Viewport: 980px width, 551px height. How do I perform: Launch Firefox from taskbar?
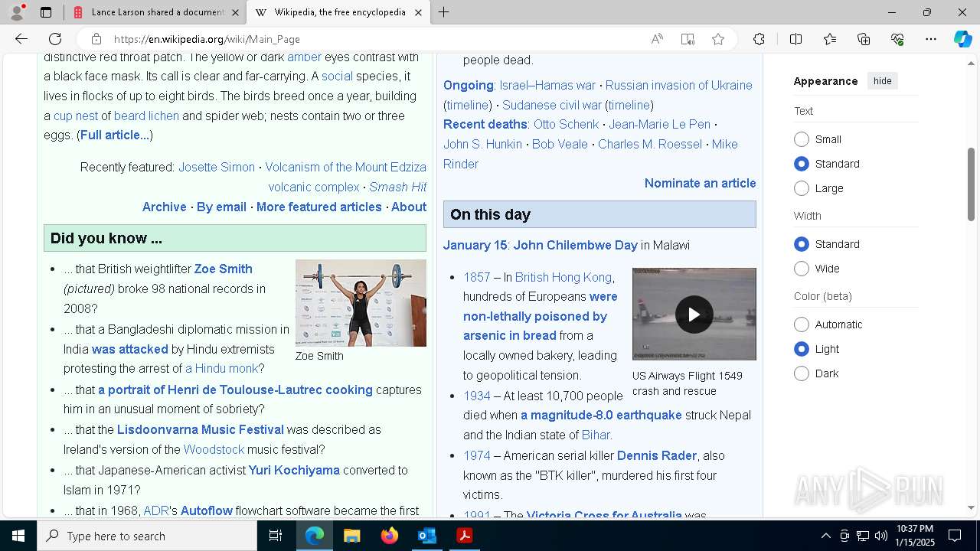389,536
